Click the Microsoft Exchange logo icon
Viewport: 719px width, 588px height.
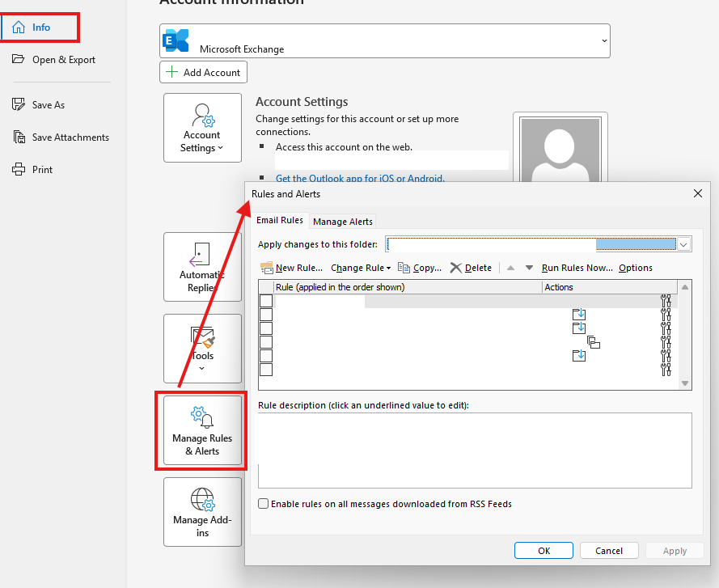[176, 40]
